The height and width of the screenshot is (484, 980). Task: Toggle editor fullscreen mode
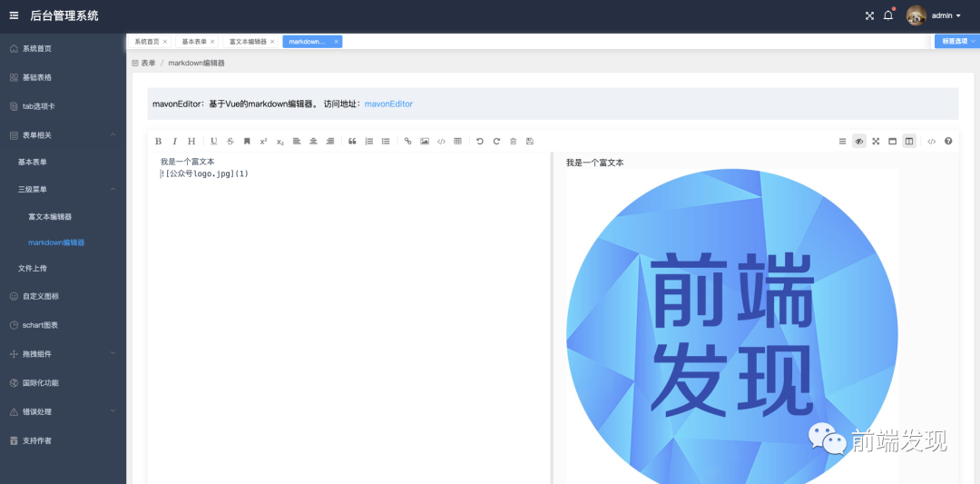tap(877, 142)
